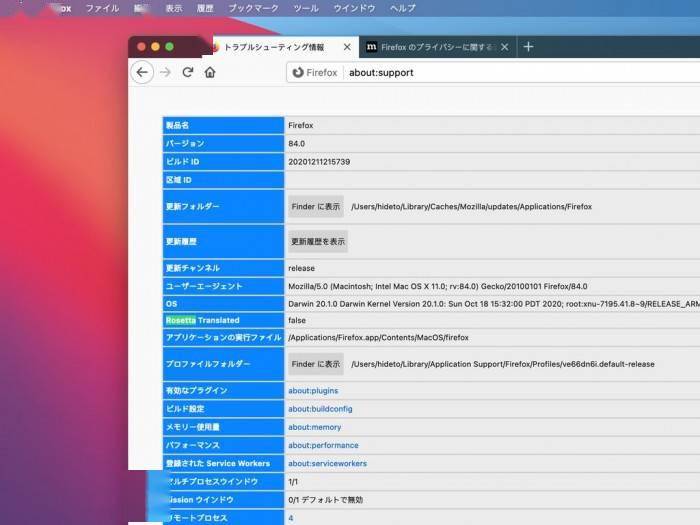Click the ビルド ID row header
Screen dimensions: 700x525
[223, 162]
